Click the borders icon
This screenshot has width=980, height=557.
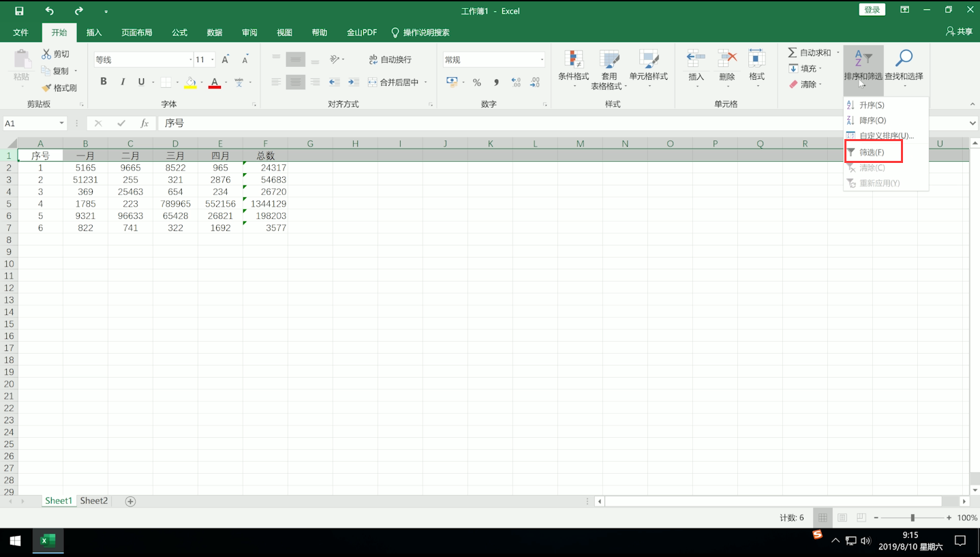166,82
